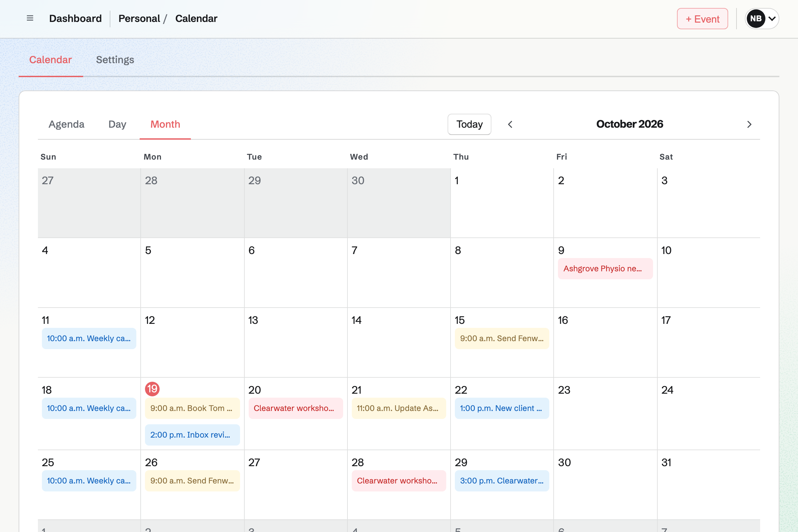
Task: Open Send Fenw event on October 26
Action: 193,481
